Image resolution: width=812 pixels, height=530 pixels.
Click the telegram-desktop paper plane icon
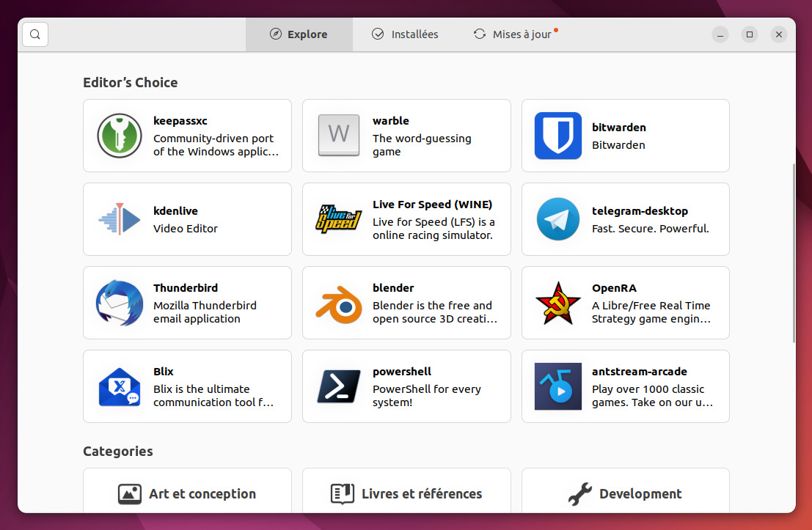(557, 219)
